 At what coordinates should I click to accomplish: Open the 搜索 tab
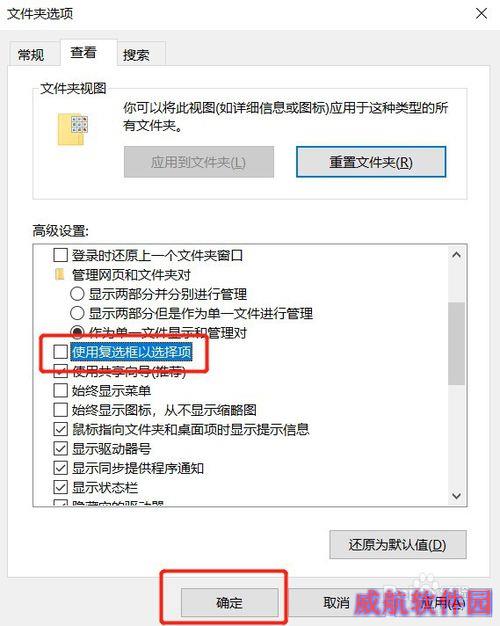click(x=136, y=54)
